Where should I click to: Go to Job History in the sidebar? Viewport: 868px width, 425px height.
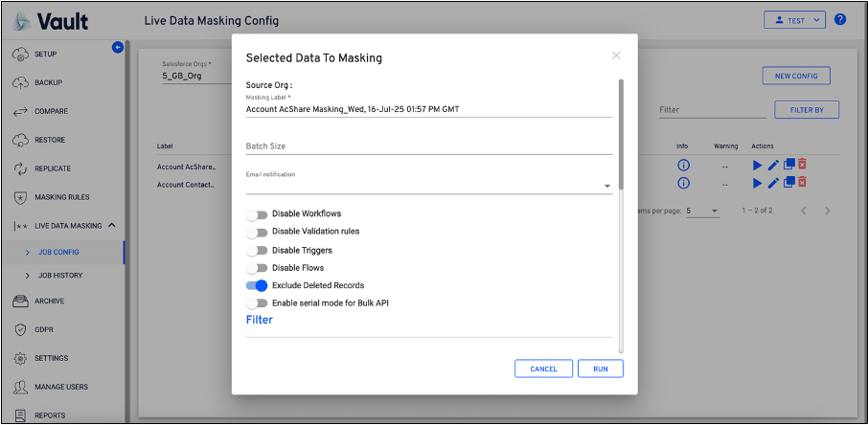pos(59,276)
